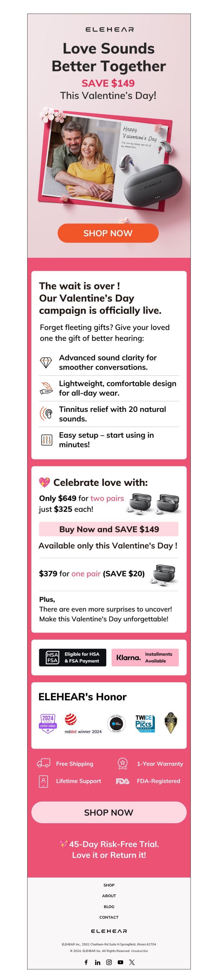Click the TWICE Picks Awards badge
This screenshot has width=218, height=980.
click(x=145, y=723)
